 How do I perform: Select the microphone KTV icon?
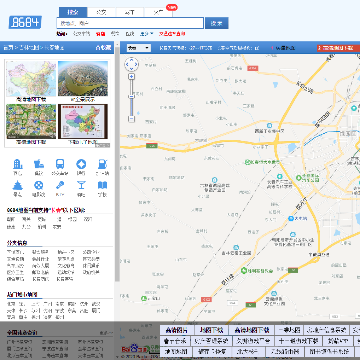pos(60,185)
